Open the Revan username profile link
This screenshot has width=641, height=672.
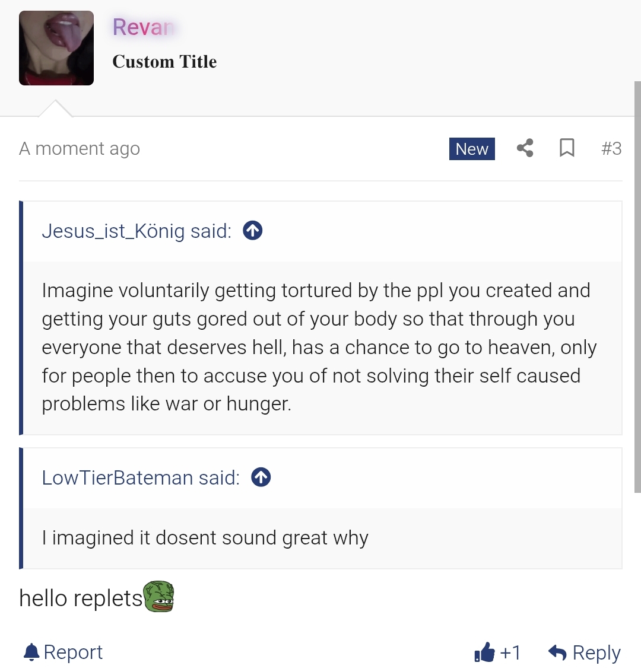tap(143, 27)
